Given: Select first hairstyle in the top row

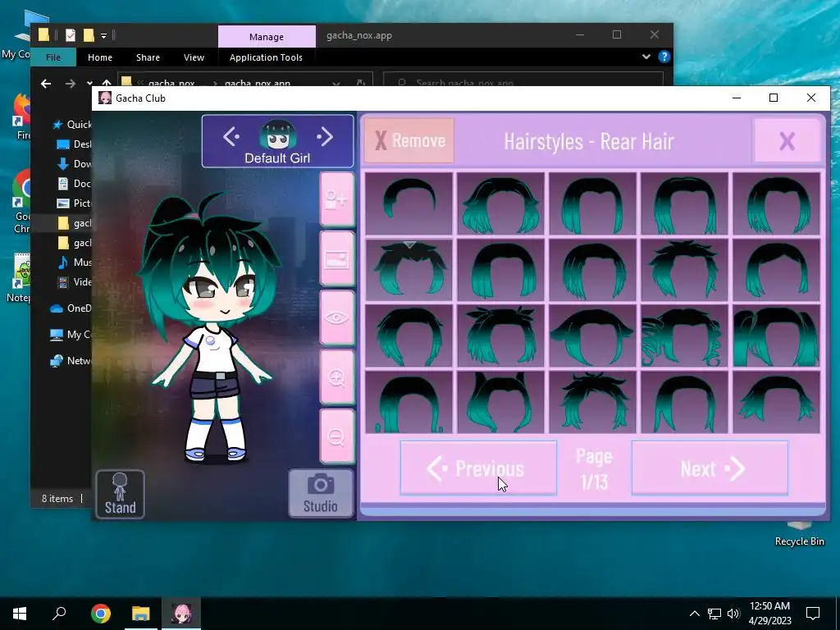Looking at the screenshot, I should [x=409, y=203].
